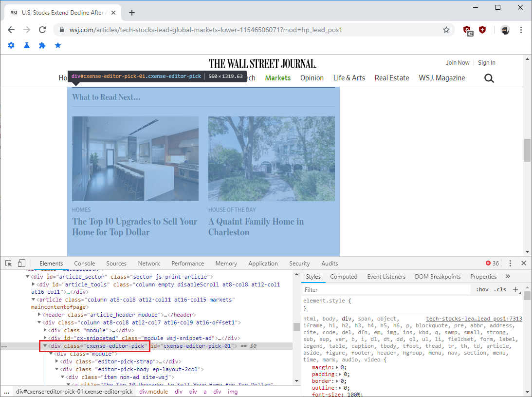The image size is (532, 397).
Task: Open the puzzle piece bookmark
Action: (x=42, y=45)
